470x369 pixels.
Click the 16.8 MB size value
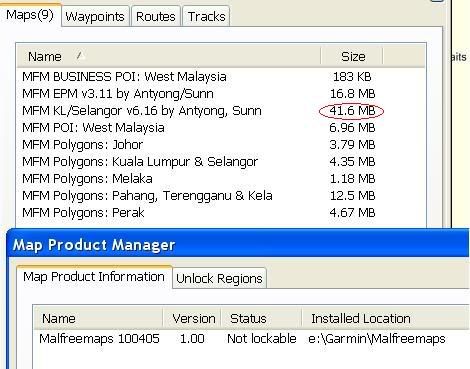pos(352,94)
